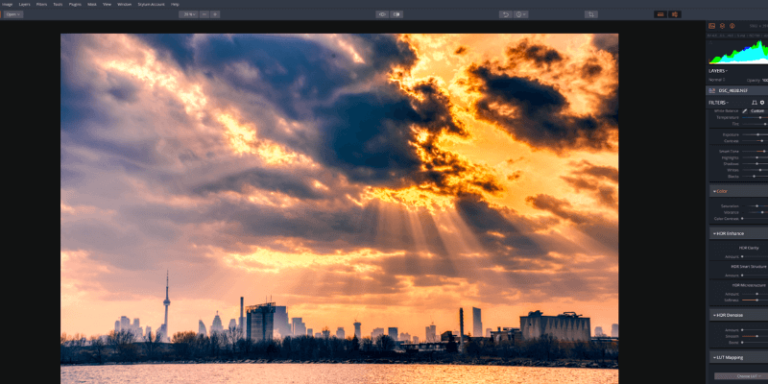Collapse the HDR Enhance section
768x384 pixels.
point(739,234)
